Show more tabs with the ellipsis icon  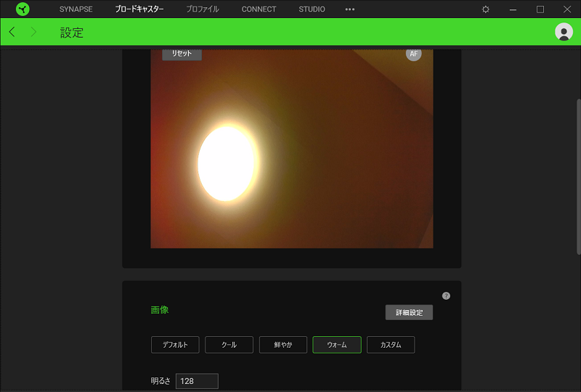(350, 9)
